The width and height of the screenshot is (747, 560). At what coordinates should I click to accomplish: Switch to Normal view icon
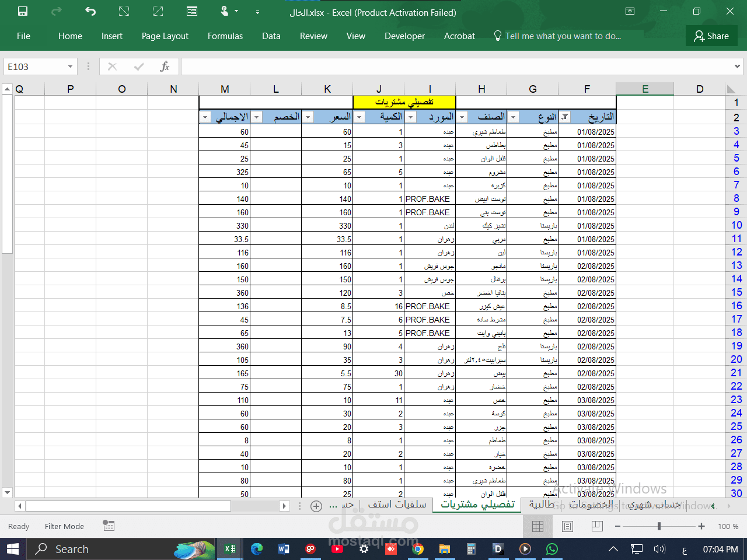[538, 526]
